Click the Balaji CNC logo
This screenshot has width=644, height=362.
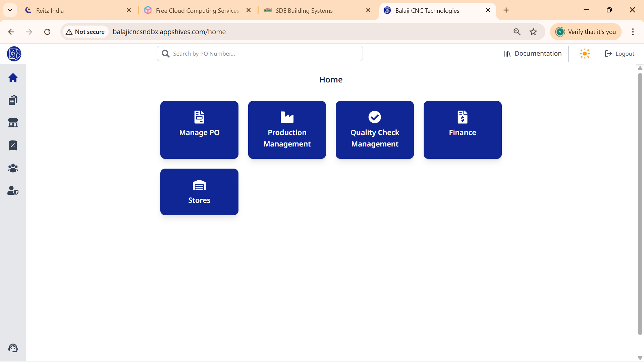pos(14,54)
